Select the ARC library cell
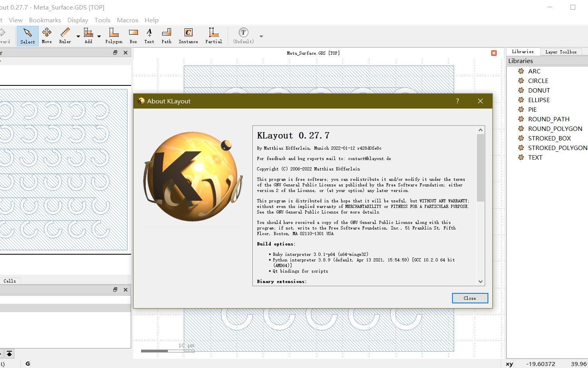 [x=534, y=71]
